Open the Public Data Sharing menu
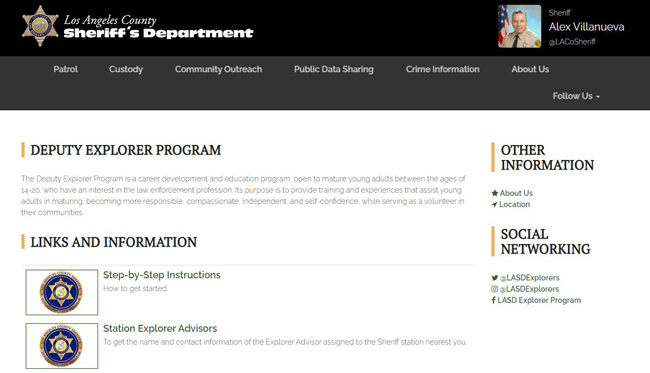The image size is (650, 373). [334, 69]
